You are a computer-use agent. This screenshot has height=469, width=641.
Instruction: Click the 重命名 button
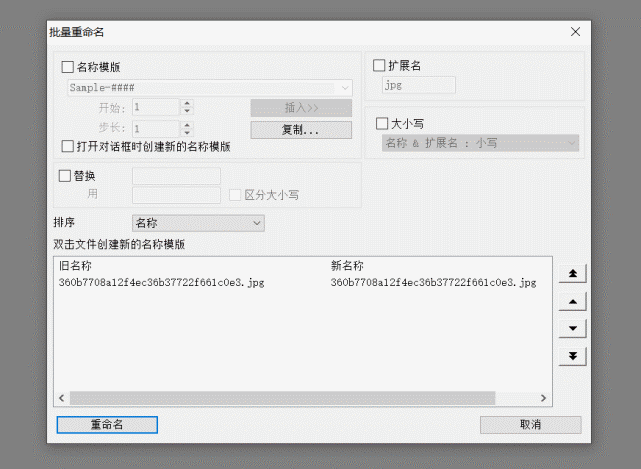tap(107, 425)
